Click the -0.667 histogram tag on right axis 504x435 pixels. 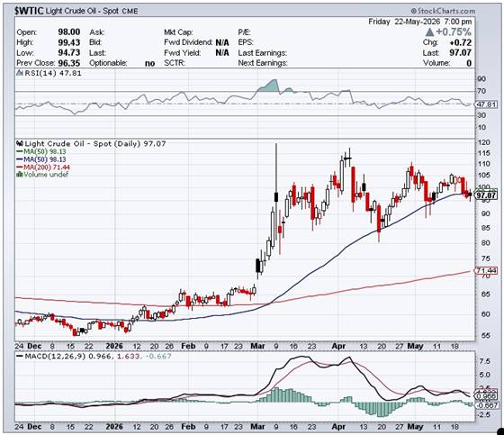[x=486, y=405]
